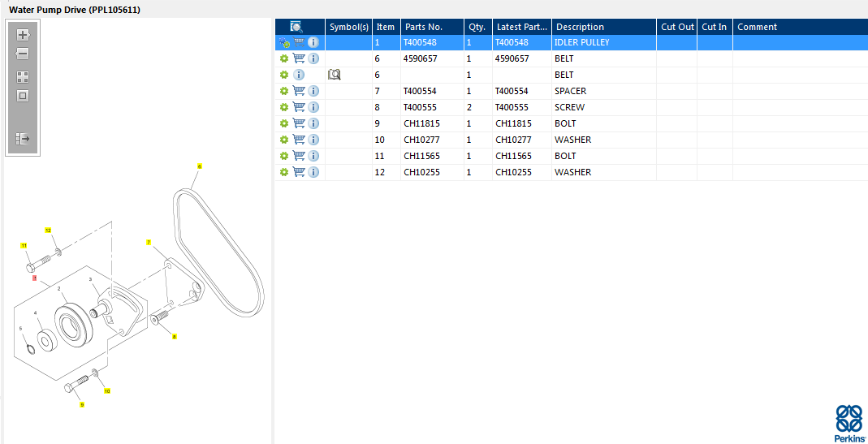Image resolution: width=868 pixels, height=444 pixels.
Task: Click the list-with-arrow icon in diagram toolbar
Action: click(x=23, y=139)
